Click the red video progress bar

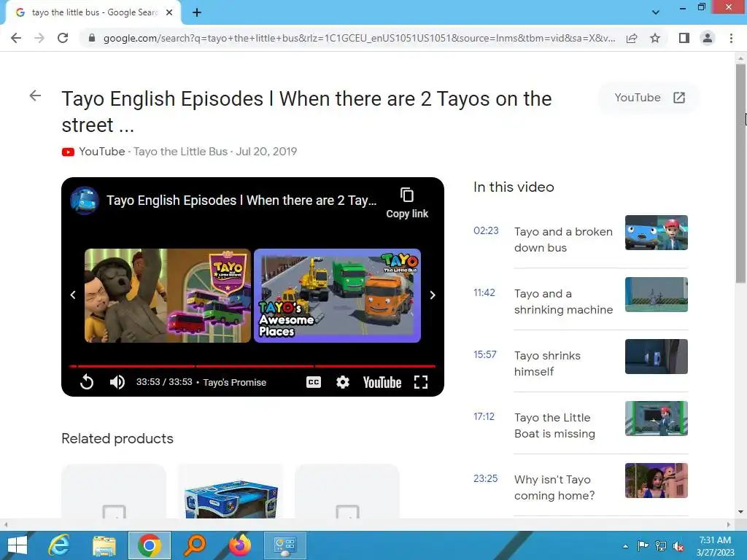tap(252, 366)
